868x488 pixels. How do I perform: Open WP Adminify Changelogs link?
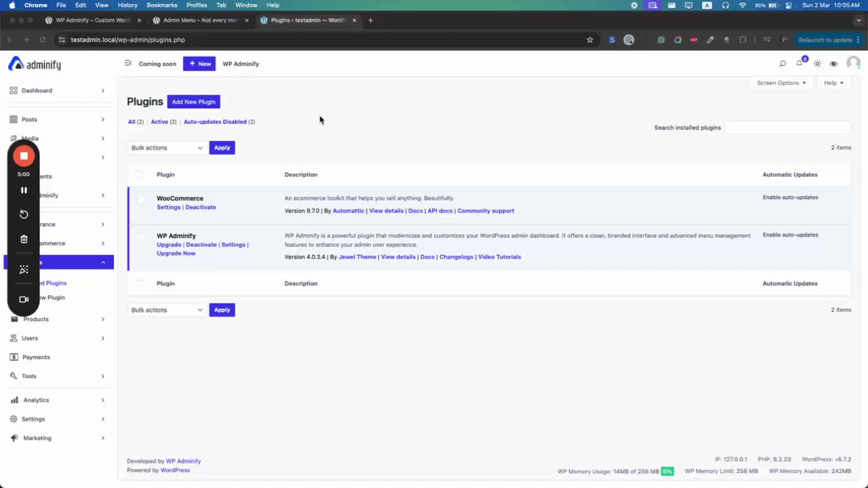coord(456,257)
